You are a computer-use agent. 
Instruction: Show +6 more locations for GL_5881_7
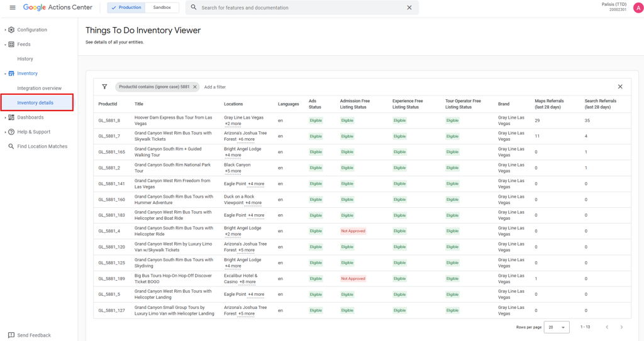[247, 139]
